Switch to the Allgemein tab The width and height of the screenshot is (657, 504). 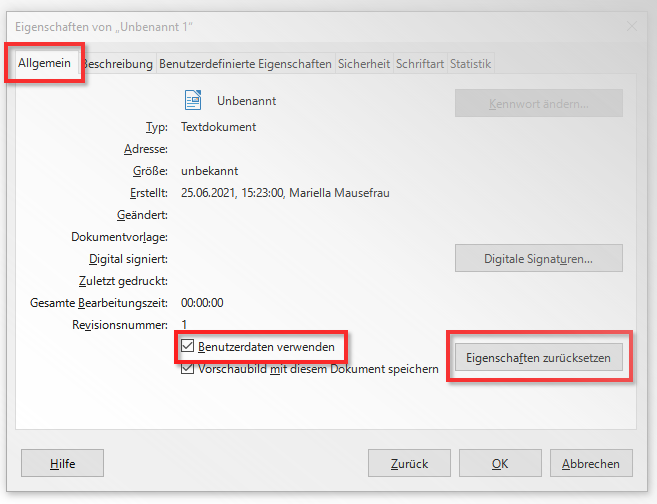(44, 63)
